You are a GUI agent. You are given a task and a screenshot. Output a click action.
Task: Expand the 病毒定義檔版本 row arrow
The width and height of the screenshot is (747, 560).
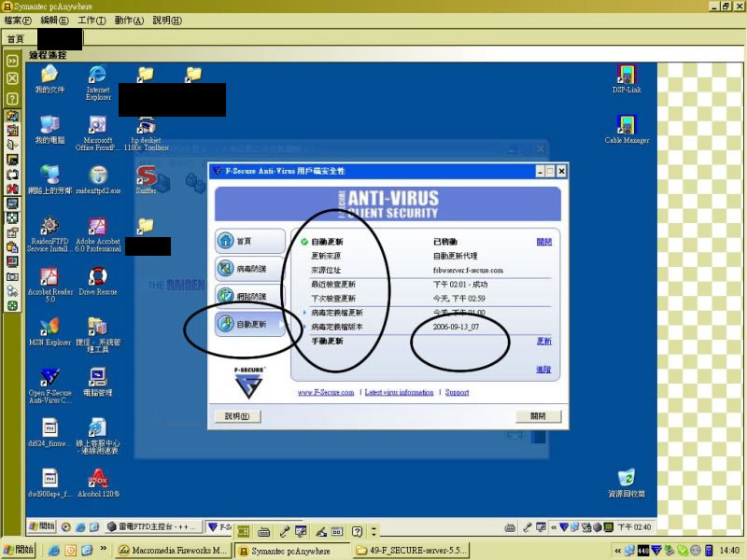[304, 327]
